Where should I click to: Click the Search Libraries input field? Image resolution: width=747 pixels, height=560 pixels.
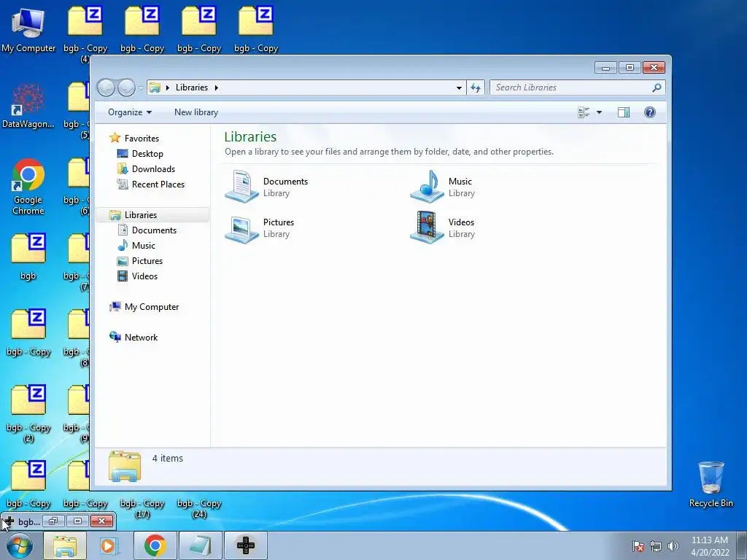pyautogui.click(x=572, y=87)
